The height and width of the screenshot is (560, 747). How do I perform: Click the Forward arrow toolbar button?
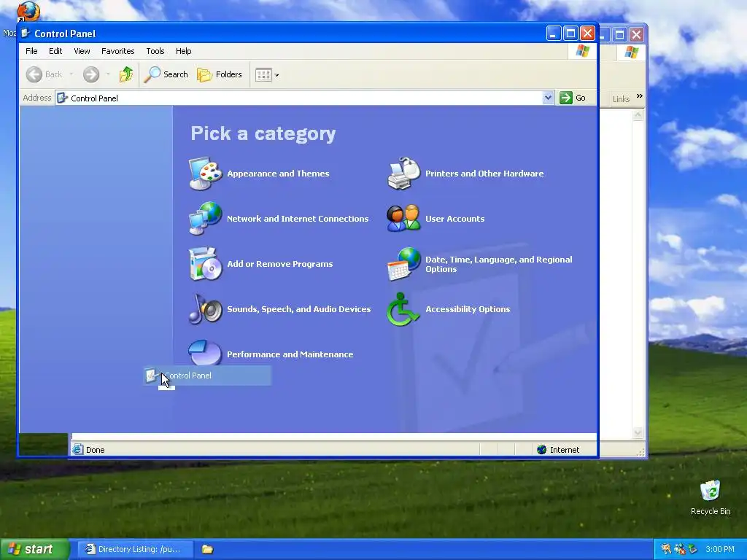click(91, 74)
